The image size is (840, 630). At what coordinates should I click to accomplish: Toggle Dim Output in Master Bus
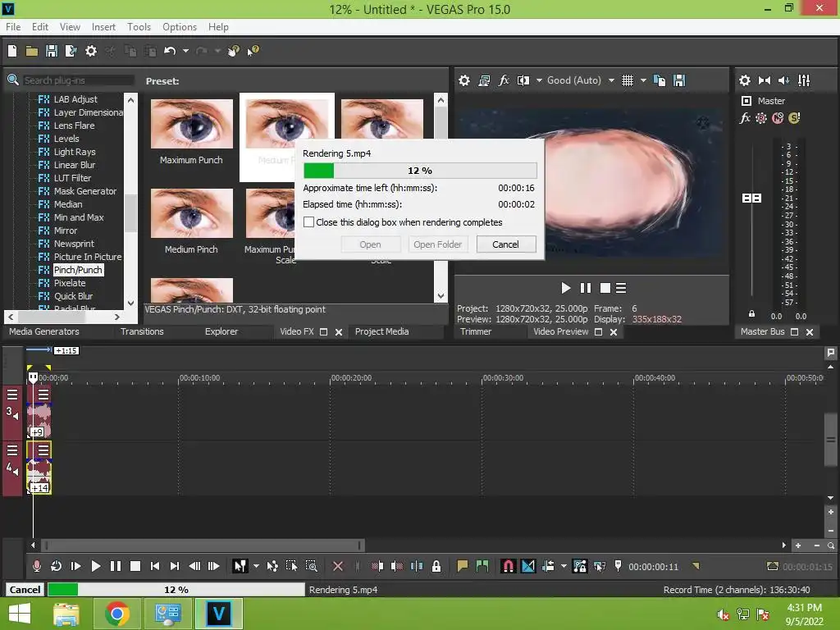coord(783,80)
